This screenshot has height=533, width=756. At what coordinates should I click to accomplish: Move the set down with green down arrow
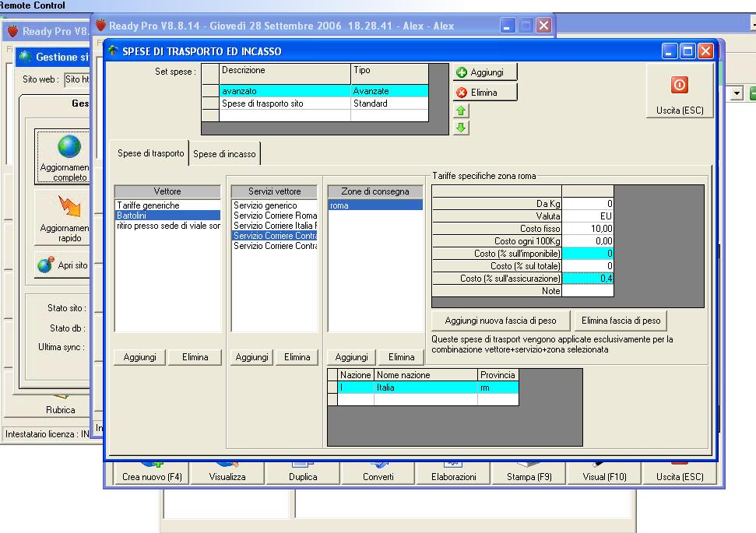[x=461, y=128]
